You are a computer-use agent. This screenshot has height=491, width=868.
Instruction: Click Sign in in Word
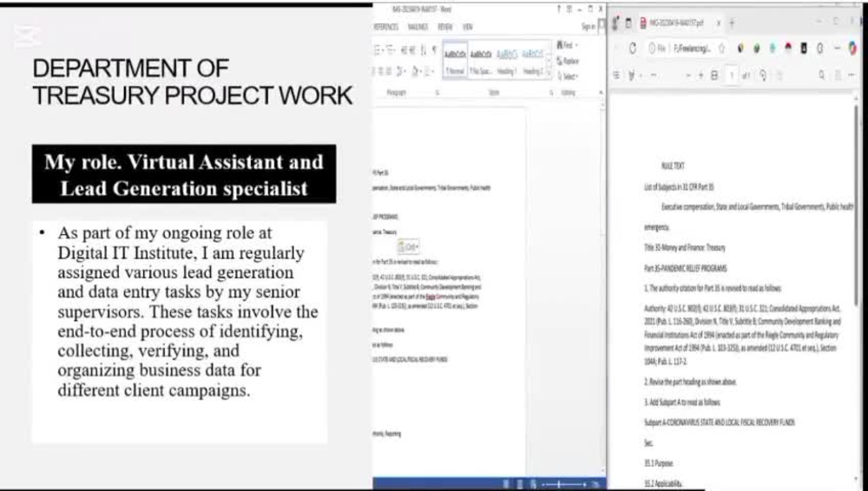[588, 27]
